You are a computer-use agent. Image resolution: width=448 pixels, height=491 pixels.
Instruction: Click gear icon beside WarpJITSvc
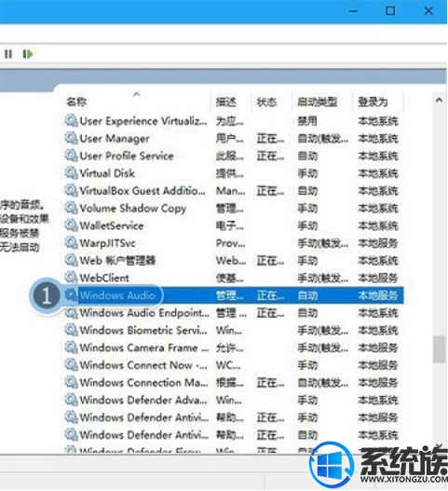pos(71,242)
